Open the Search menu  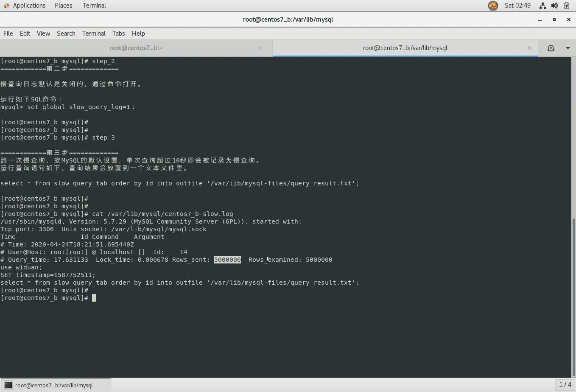click(x=66, y=33)
